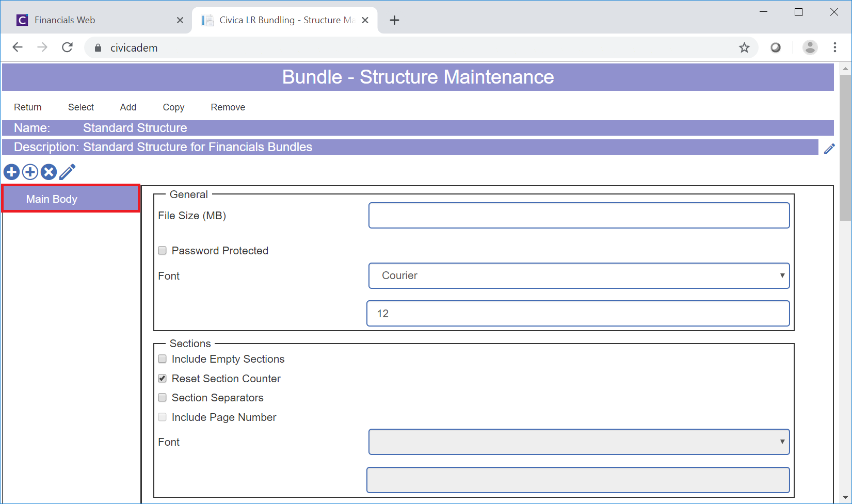Click the pencil edit icon under Description bar
The height and width of the screenshot is (504, 852).
[x=67, y=172]
